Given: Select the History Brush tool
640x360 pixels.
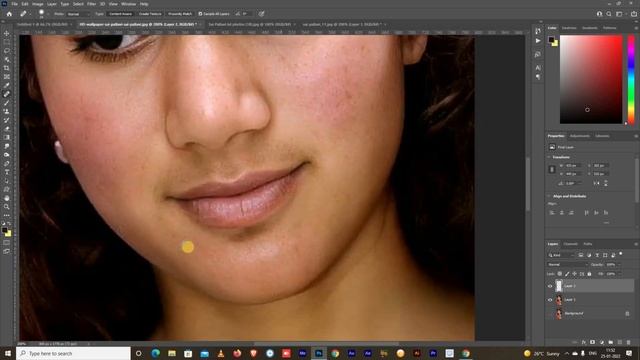Looking at the screenshot, I should tap(7, 120).
